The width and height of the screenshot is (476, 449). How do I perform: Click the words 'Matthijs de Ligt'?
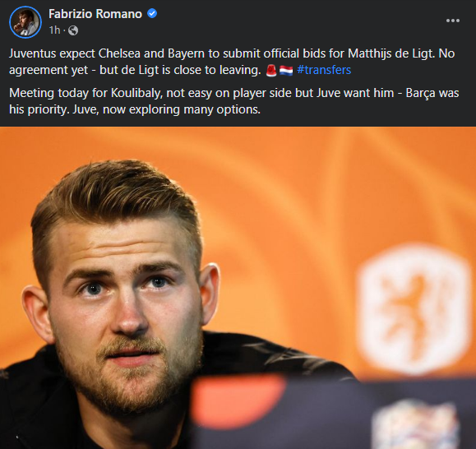coord(391,53)
